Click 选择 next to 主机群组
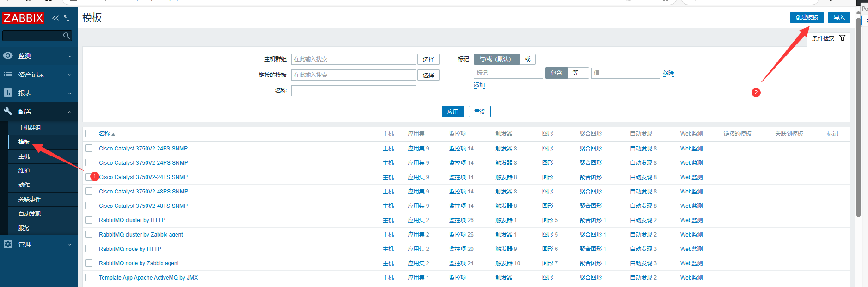 (x=428, y=59)
